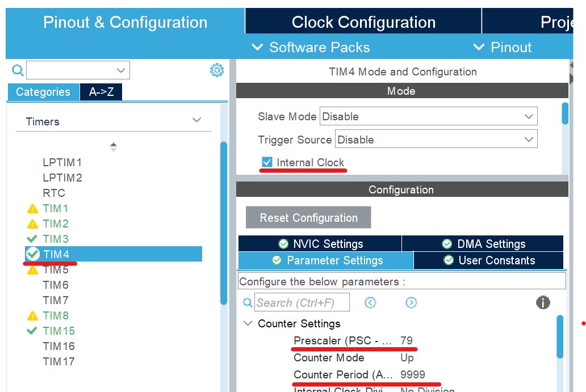Click the green checkmark beside TIM3
586x392 pixels.
32,239
